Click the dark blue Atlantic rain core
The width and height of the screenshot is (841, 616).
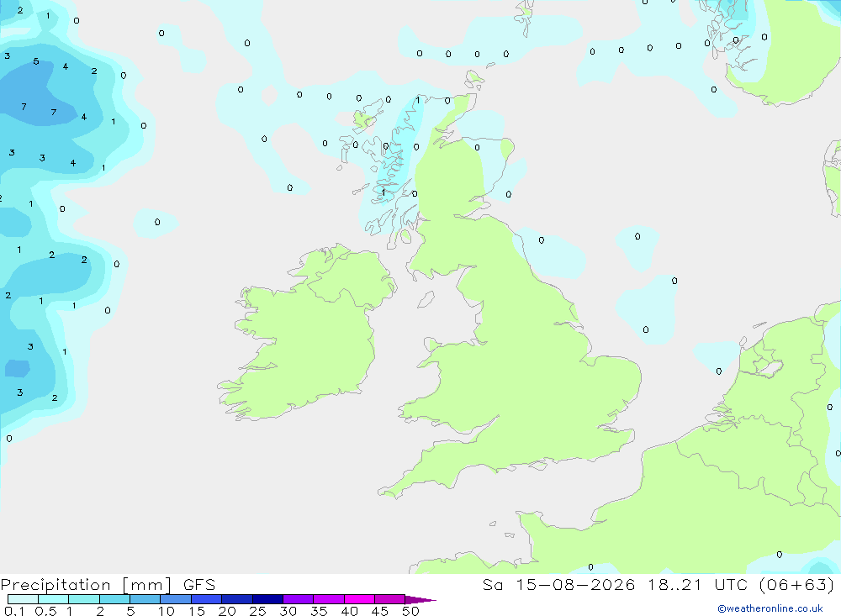[x=32, y=97]
